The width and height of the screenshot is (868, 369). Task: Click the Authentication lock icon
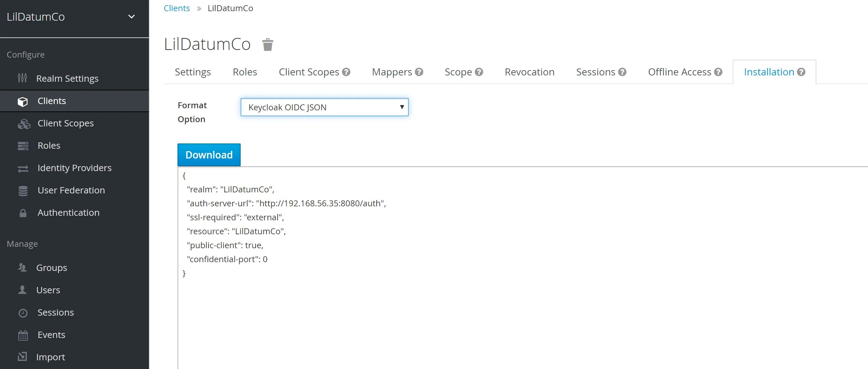(23, 213)
